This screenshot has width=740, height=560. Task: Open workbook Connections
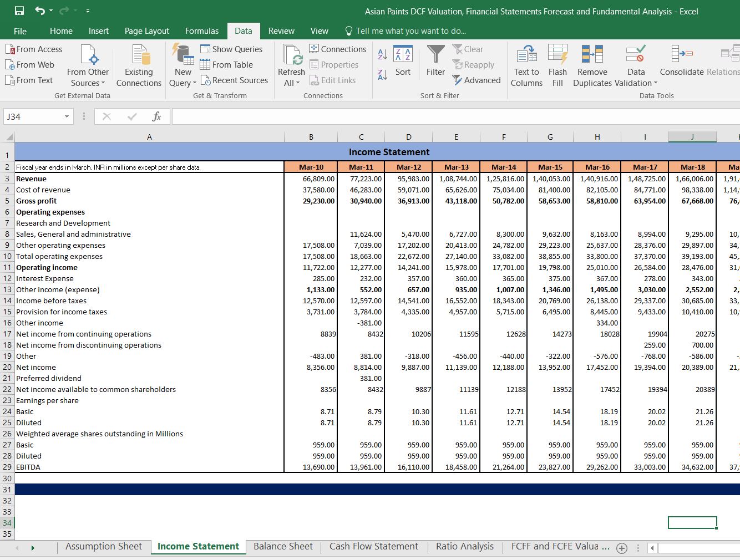point(337,49)
